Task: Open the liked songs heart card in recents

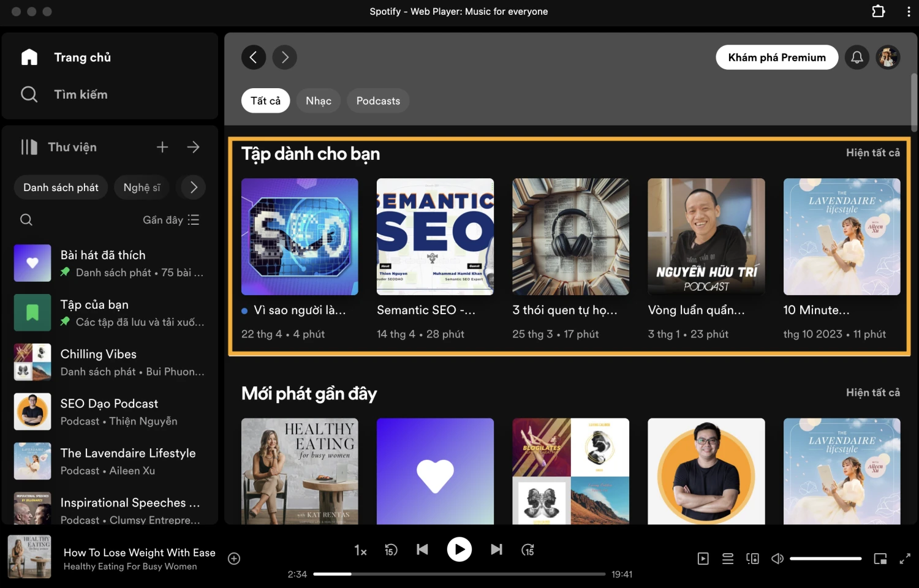Action: (435, 471)
